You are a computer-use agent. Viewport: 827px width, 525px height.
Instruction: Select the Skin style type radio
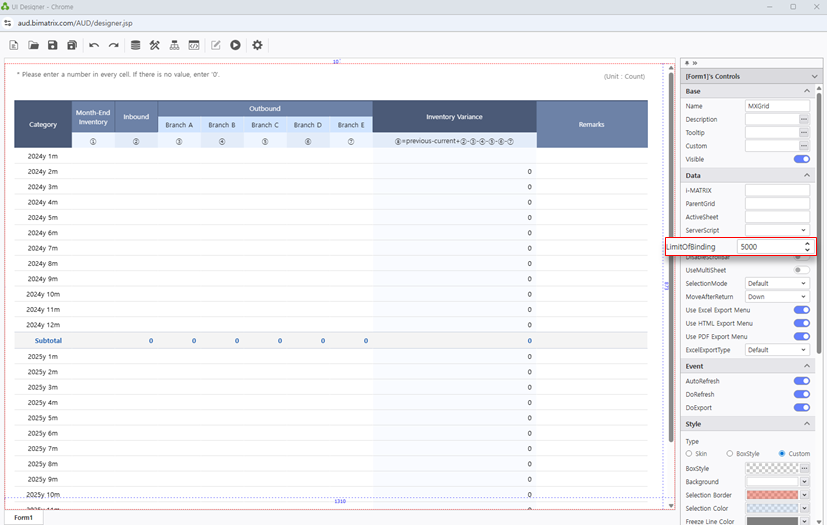point(689,454)
